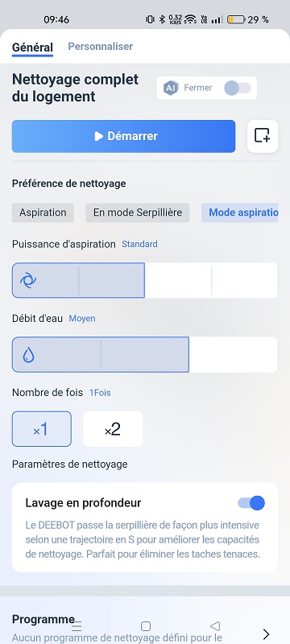Image resolution: width=290 pixels, height=644 pixels.
Task: Open the Général tab
Action: 32,47
